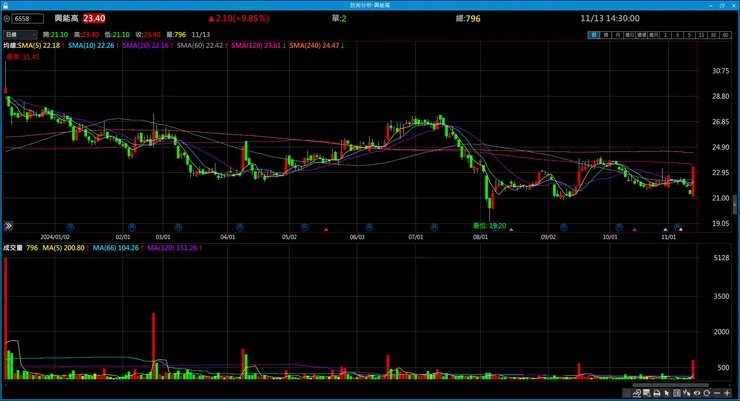Select the 60-minute timeframe tab

coord(725,35)
